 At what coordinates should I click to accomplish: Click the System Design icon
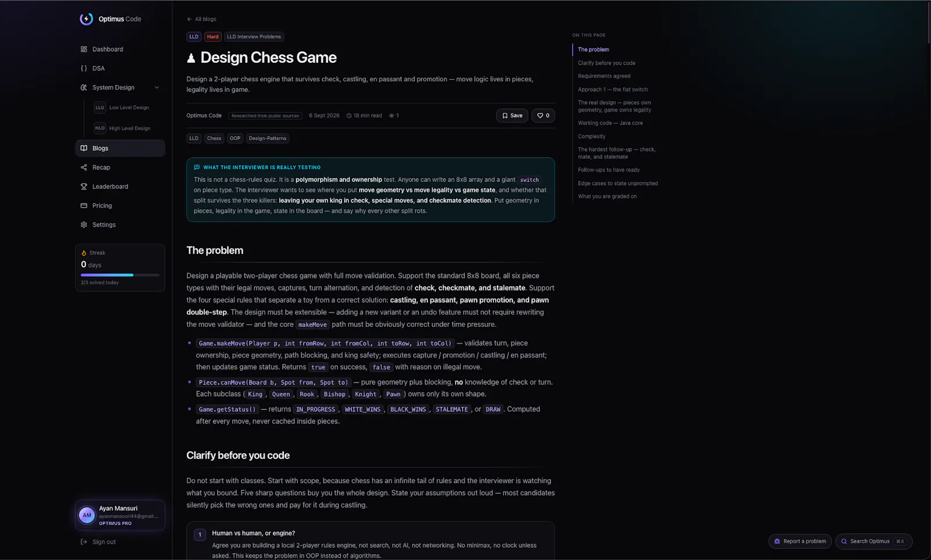[x=84, y=88]
